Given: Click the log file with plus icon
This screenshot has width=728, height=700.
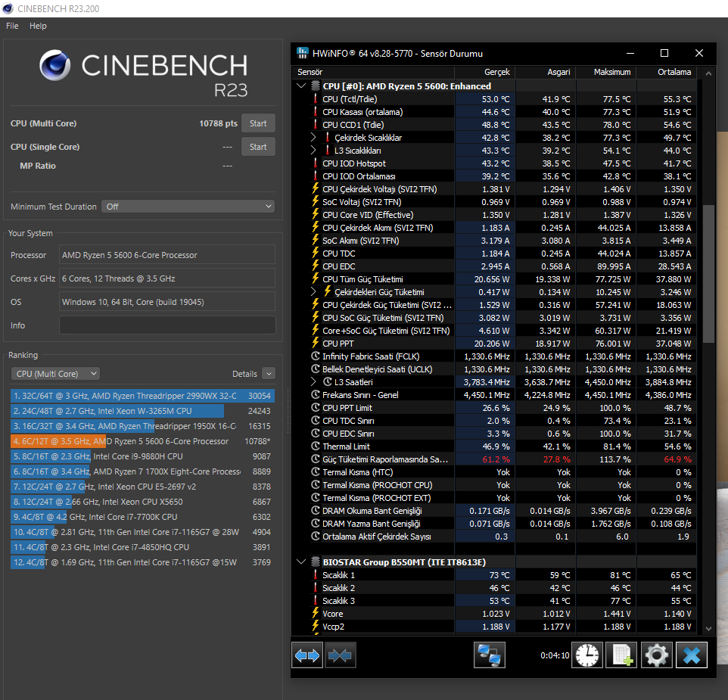Looking at the screenshot, I should (622, 655).
